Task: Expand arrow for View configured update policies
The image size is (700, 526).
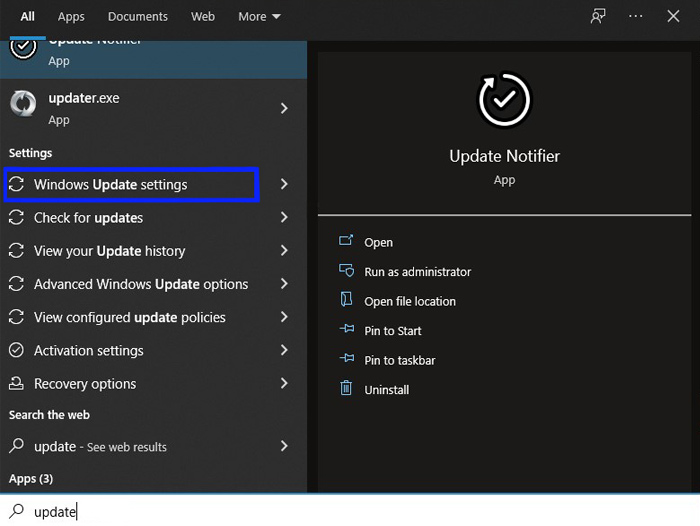Action: [x=284, y=317]
